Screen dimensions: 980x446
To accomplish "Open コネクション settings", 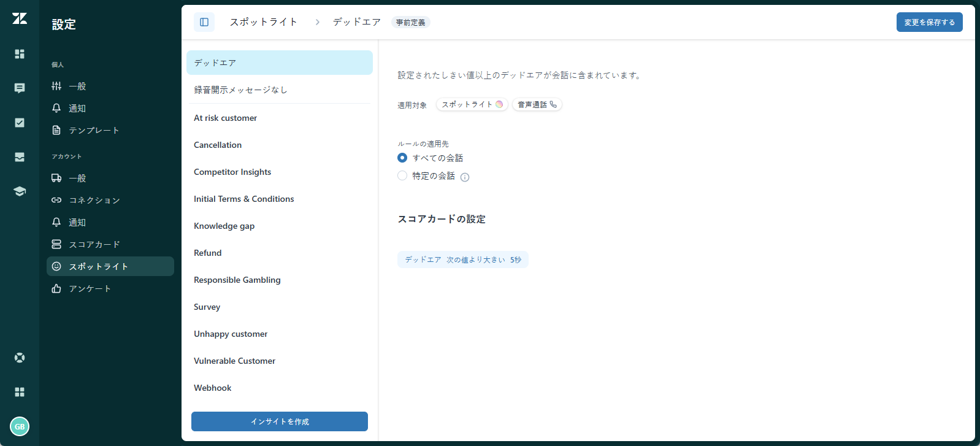I will coord(110,200).
